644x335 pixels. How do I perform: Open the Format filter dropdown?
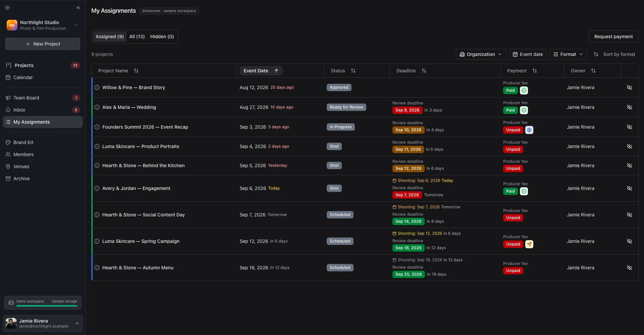tap(568, 54)
